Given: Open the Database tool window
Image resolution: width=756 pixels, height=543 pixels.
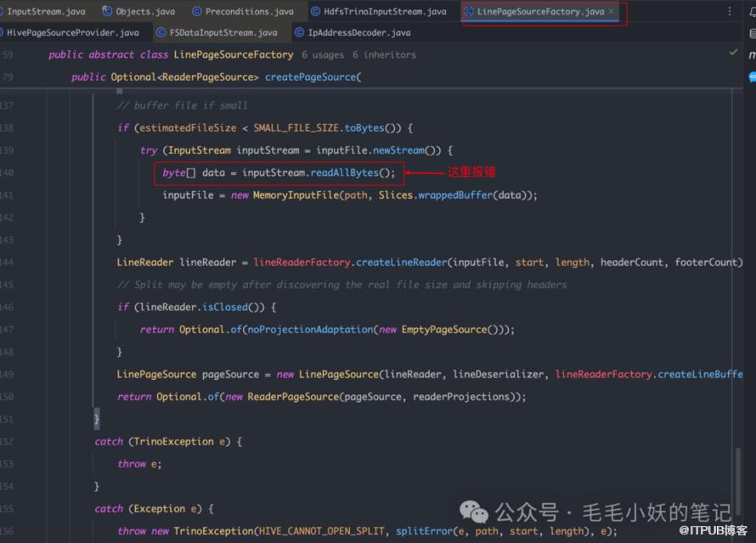Looking at the screenshot, I should coord(752,33).
